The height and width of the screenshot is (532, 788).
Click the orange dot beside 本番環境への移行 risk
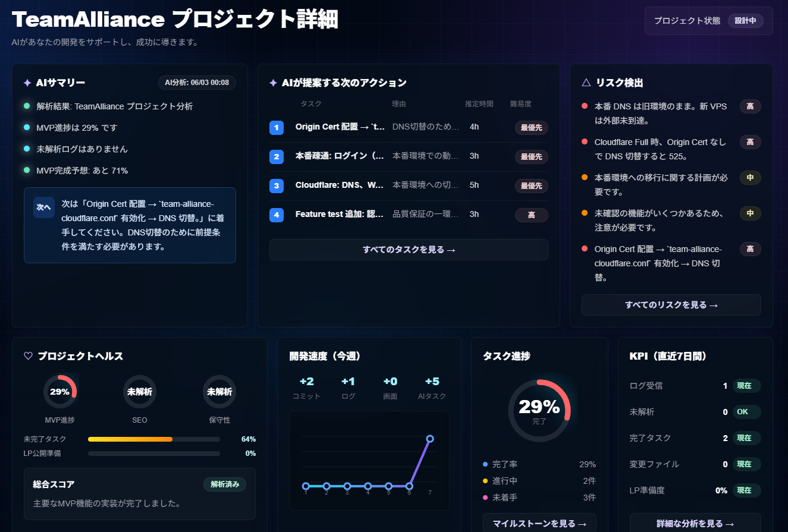(x=585, y=178)
